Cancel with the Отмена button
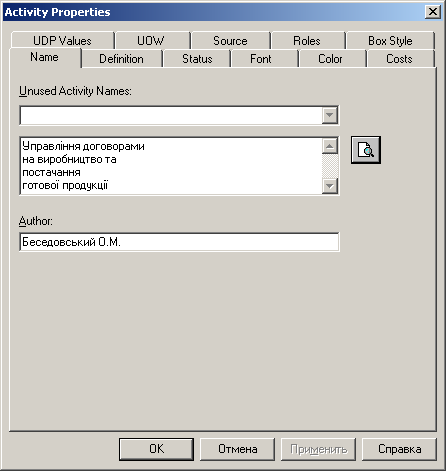The width and height of the screenshot is (446, 471). tap(237, 449)
